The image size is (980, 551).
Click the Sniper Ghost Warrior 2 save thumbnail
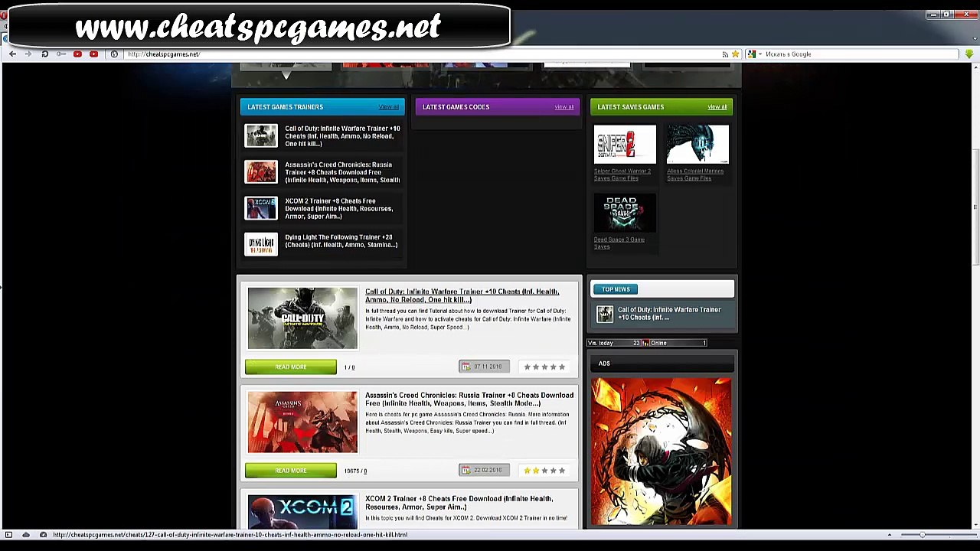625,145
